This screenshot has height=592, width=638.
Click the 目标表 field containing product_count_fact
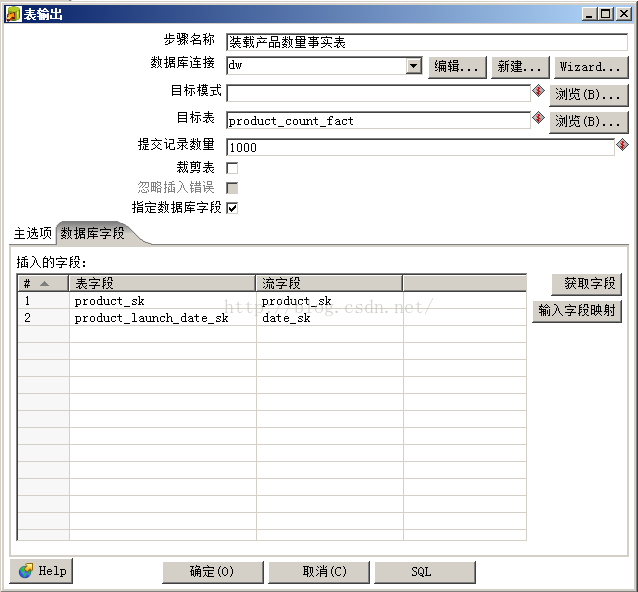378,121
